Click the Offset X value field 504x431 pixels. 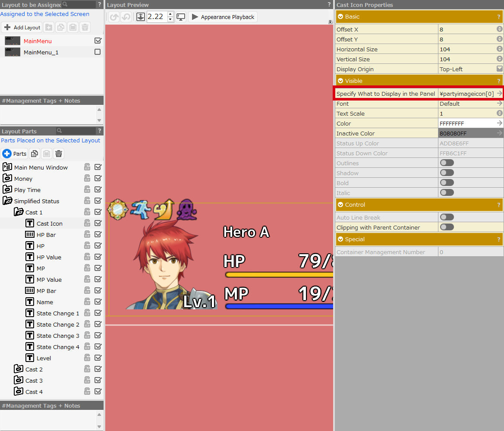coord(467,29)
